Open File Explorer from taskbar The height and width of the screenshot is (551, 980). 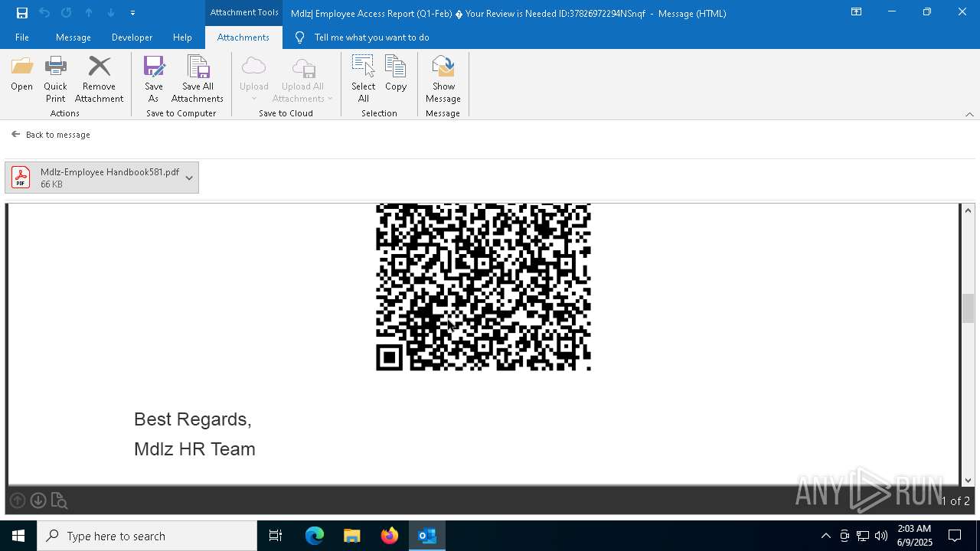[352, 536]
